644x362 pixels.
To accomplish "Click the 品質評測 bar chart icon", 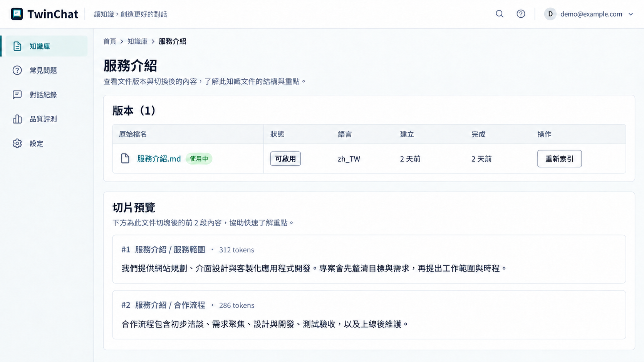I will [x=17, y=119].
